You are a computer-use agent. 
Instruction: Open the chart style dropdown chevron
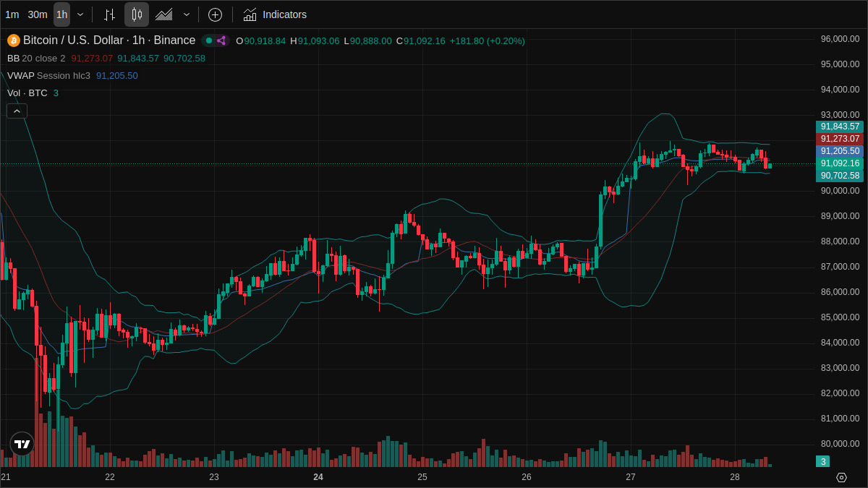pyautogui.click(x=186, y=14)
